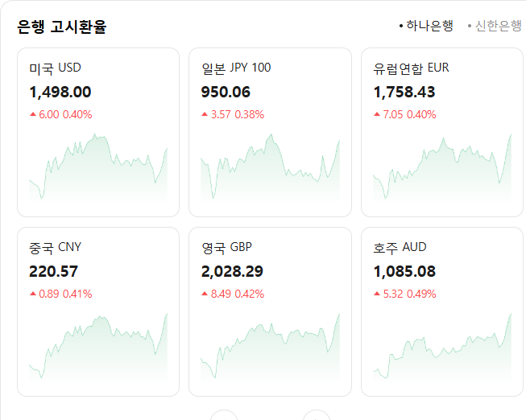The width and height of the screenshot is (526, 420).
Task: Click the AUD sparkline chart
Action: pyautogui.click(x=442, y=347)
